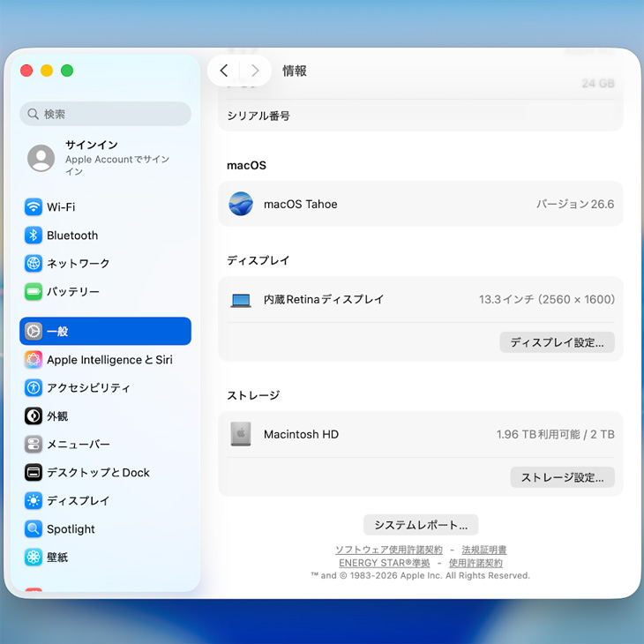Open ソフトウェア使用許諾契約 link
The height and width of the screenshot is (644, 644).
pyautogui.click(x=388, y=550)
